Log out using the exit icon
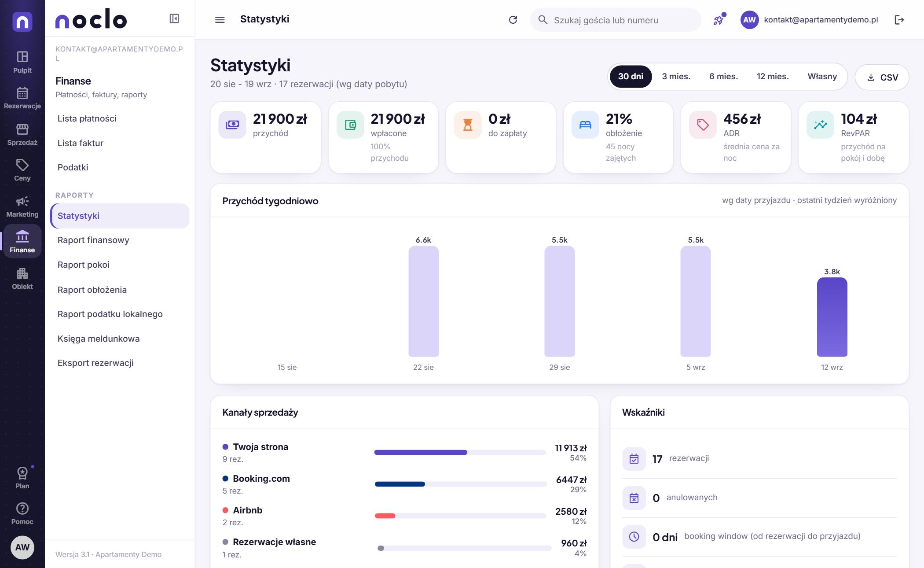 899,20
